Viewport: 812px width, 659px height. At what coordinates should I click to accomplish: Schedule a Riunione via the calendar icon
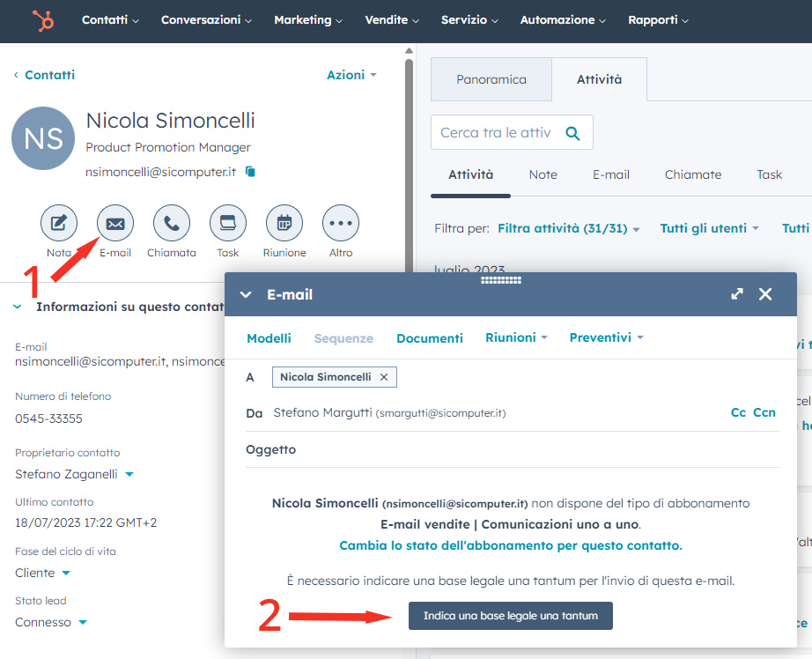click(x=284, y=223)
